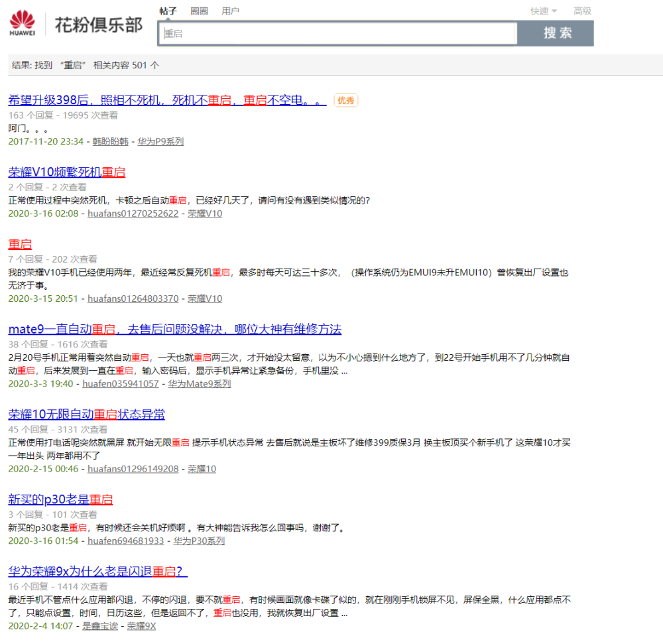Image resolution: width=663 pixels, height=644 pixels.
Task: Open author profile 韩盼盼韩
Action: [x=110, y=142]
